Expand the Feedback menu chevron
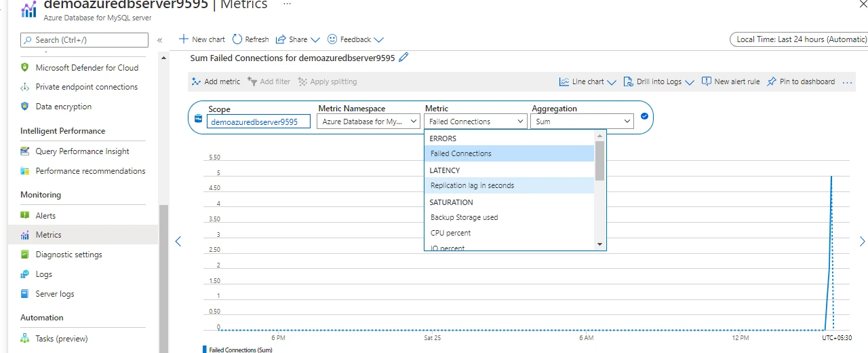Screen dimensions: 868x353 pyautogui.click(x=378, y=40)
